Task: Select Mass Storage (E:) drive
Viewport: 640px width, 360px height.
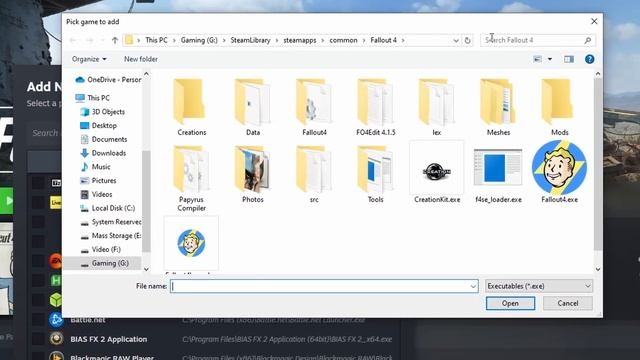Action: pos(110,236)
